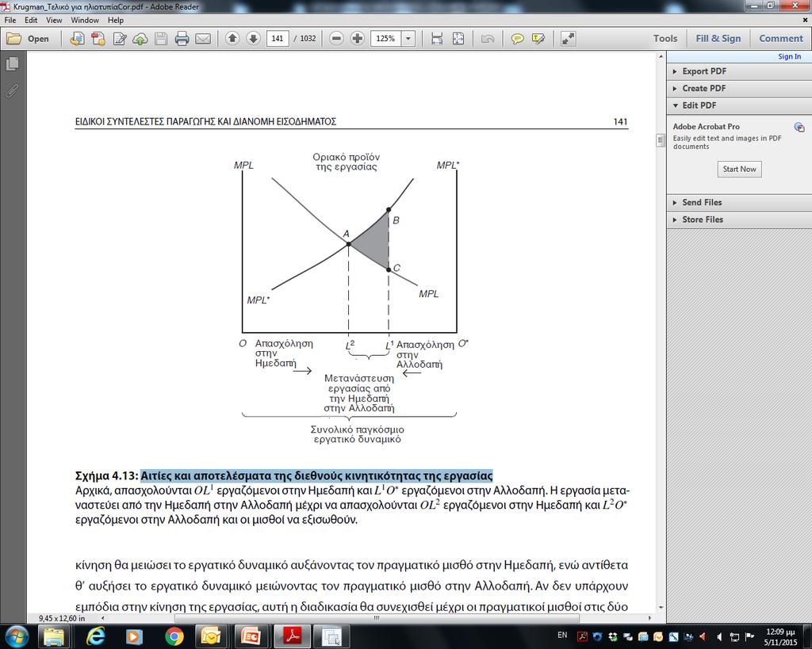Click the edit text and images icon
The image size is (812, 649).
coord(120,39)
